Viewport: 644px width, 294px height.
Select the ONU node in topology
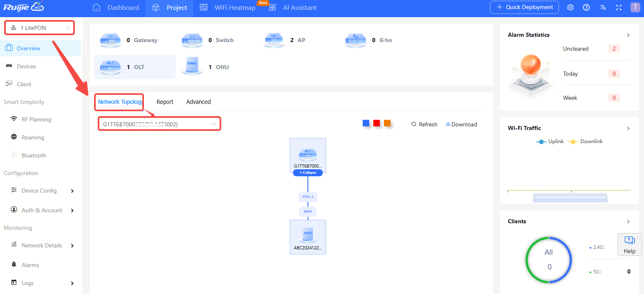tap(307, 236)
